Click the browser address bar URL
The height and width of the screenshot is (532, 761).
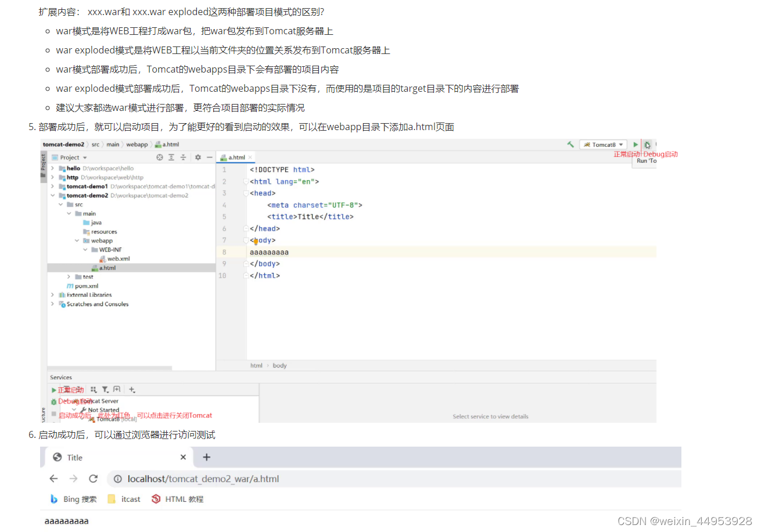pos(203,479)
